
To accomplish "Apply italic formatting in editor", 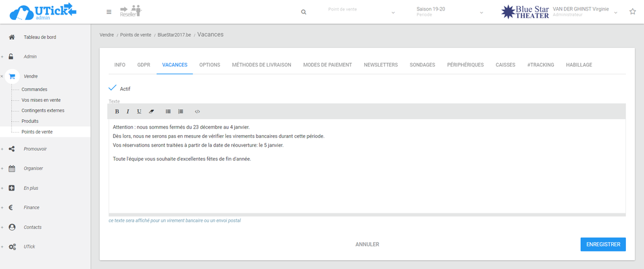I will [128, 111].
